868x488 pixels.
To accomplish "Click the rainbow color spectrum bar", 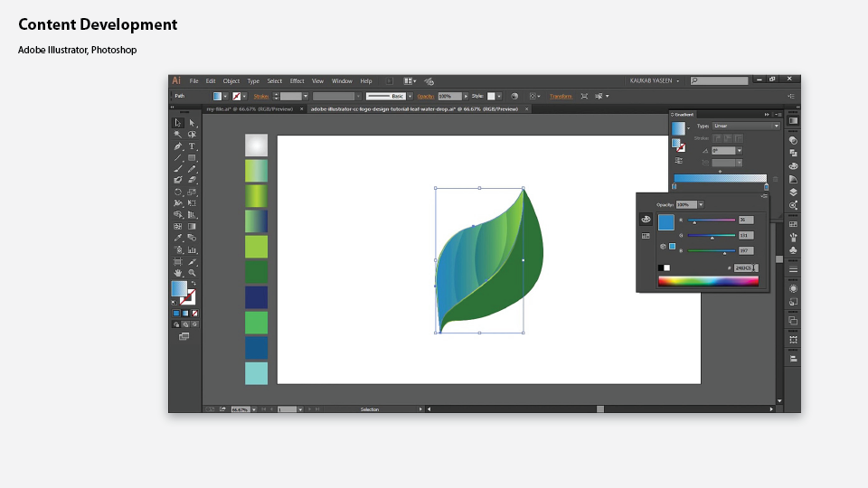I will point(708,281).
